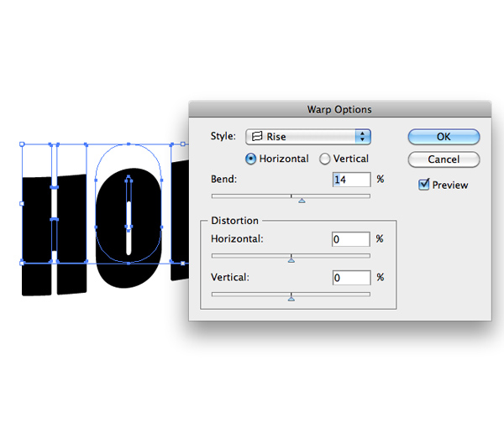Click the Distortion Vertical input field
Screen dimensions: 504x423
tap(351, 278)
